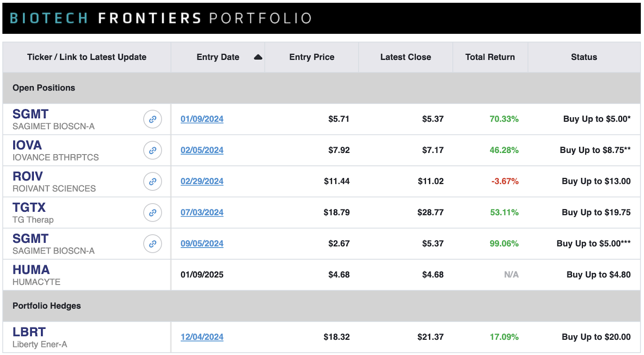
Task: Click Buy Up to $19.75 status
Action: point(596,213)
